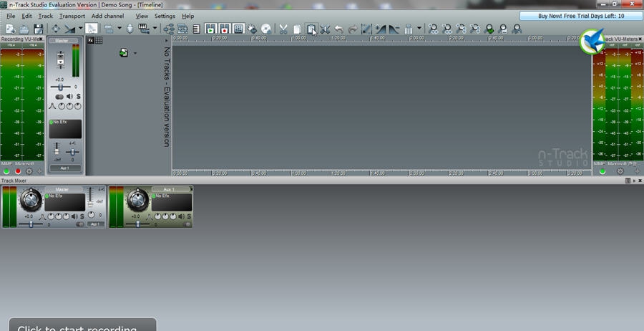Open the Edit menu
644x331 pixels.
(x=26, y=16)
